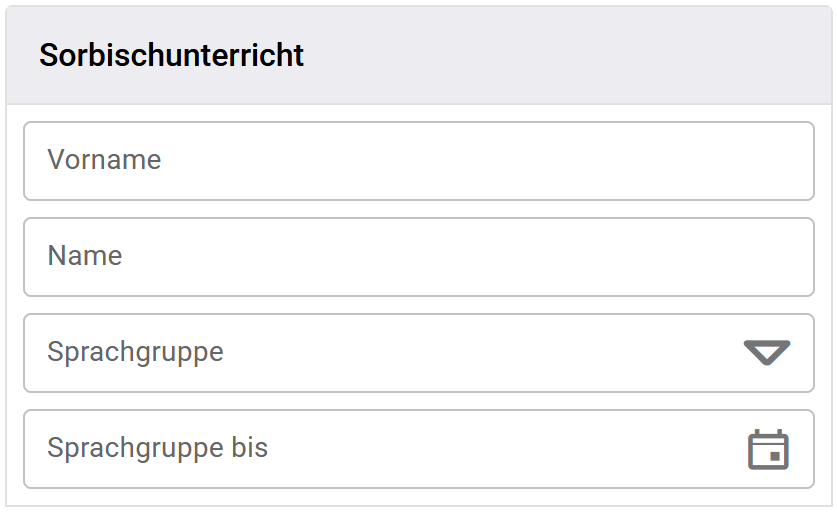Open language group selection list

767,353
